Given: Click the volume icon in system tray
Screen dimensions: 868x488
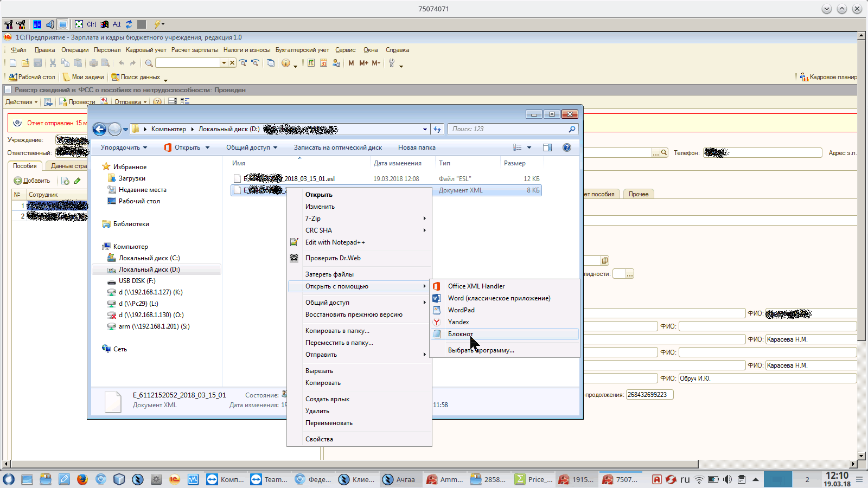Looking at the screenshot, I should click(x=727, y=479).
